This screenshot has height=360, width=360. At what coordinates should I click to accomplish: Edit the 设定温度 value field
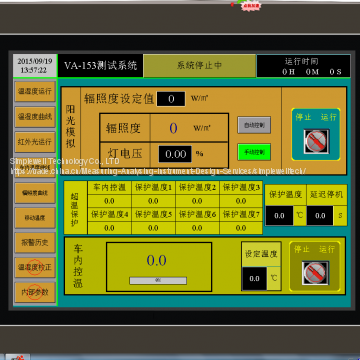click(254, 279)
